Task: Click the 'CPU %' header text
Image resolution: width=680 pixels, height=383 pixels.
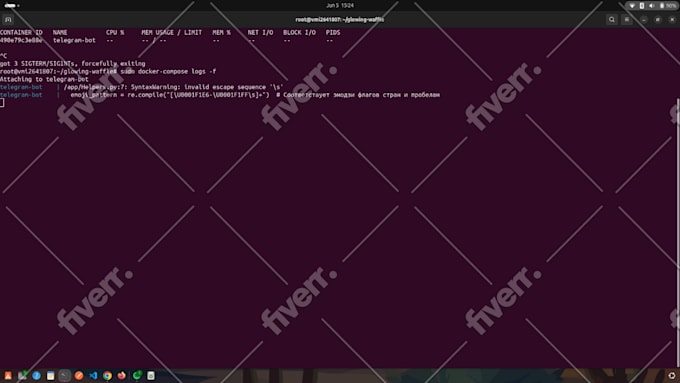Action: point(115,33)
